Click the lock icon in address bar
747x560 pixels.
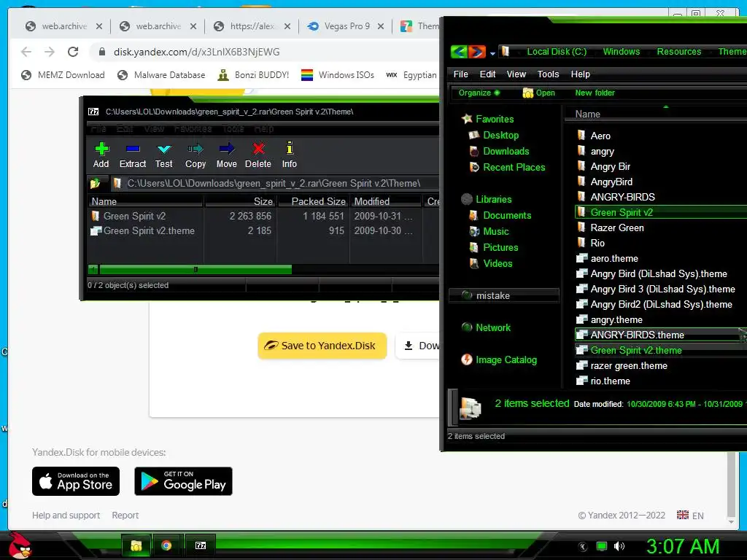coord(101,52)
